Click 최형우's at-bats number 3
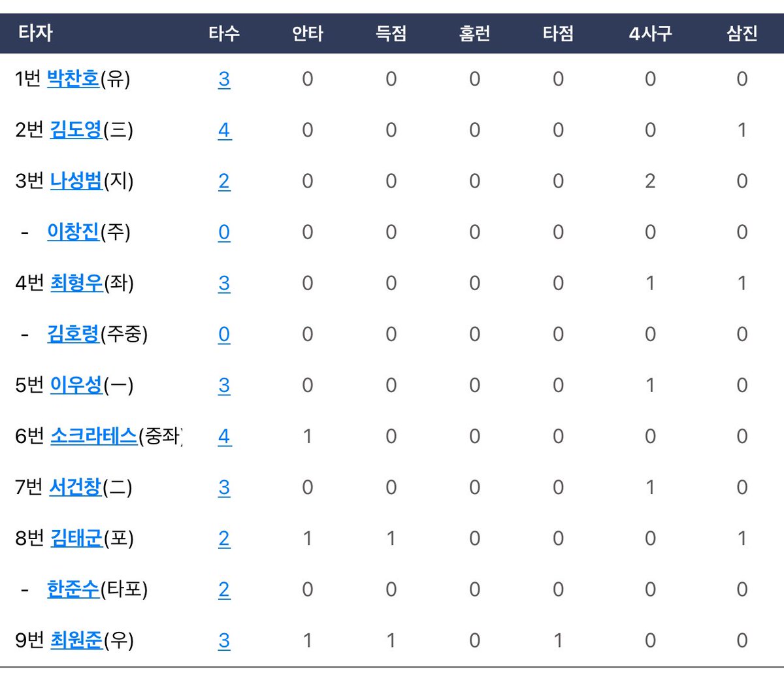 click(x=224, y=284)
